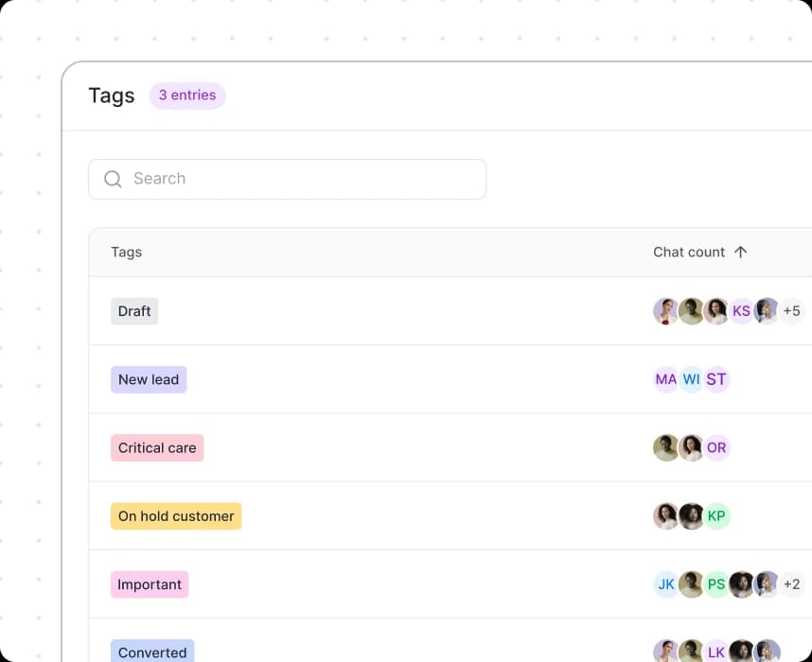Select the New lead tag

(x=149, y=379)
